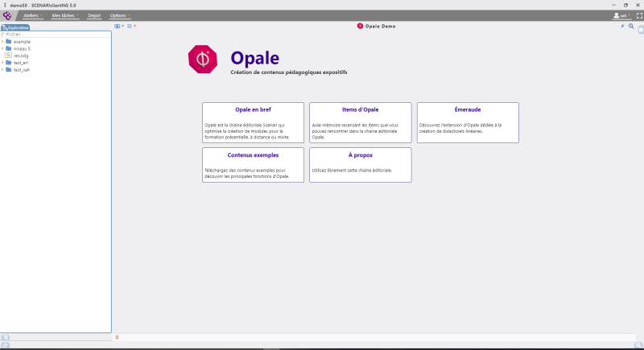Expand the test_erl folder arrow
Screen dimensions: 644x350
2,63
